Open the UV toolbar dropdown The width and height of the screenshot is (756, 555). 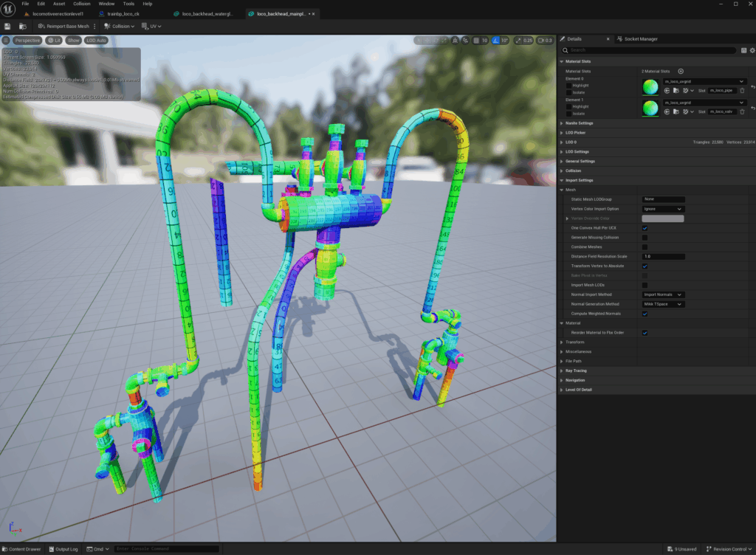click(151, 26)
